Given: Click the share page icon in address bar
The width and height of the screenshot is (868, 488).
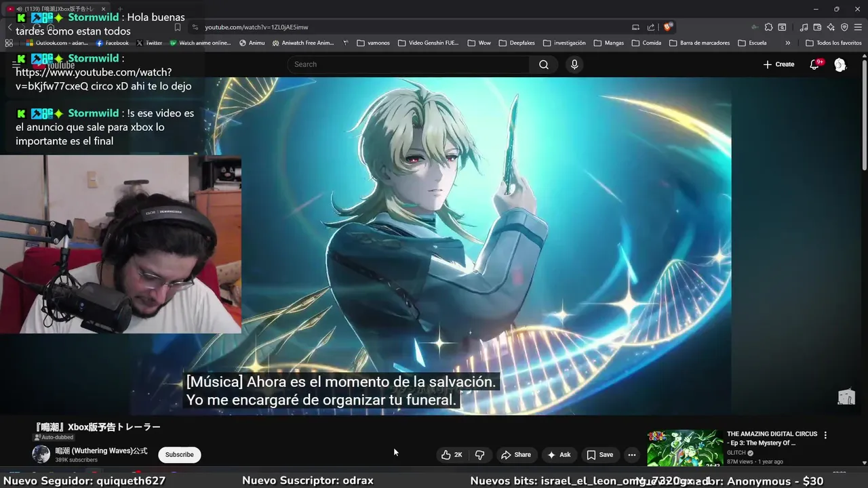Looking at the screenshot, I should pyautogui.click(x=651, y=27).
